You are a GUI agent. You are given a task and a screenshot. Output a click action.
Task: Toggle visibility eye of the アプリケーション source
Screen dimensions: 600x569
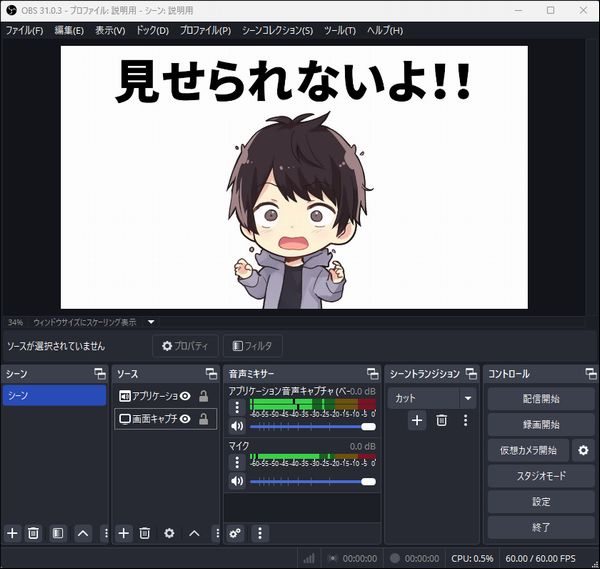(x=185, y=396)
